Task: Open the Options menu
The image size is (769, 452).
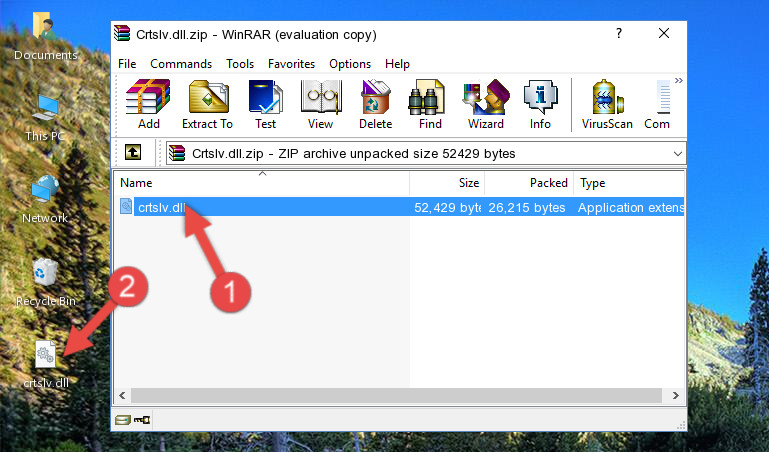Action: click(x=350, y=64)
